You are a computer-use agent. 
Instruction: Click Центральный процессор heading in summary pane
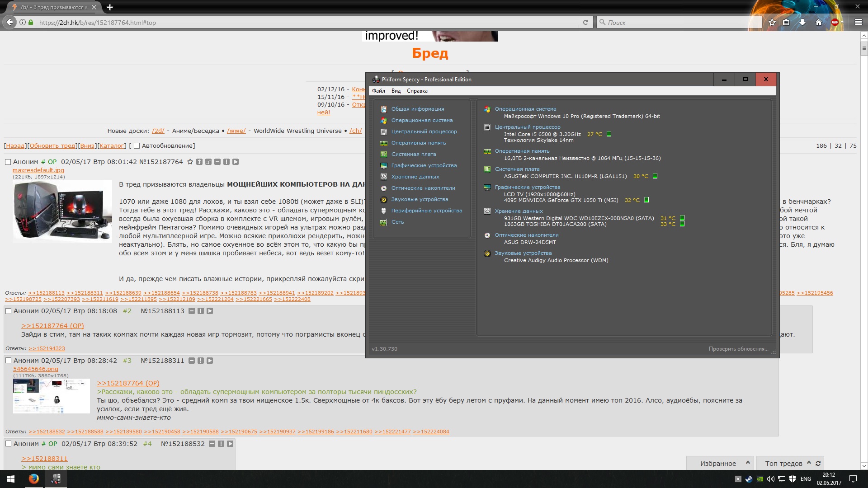pos(527,127)
